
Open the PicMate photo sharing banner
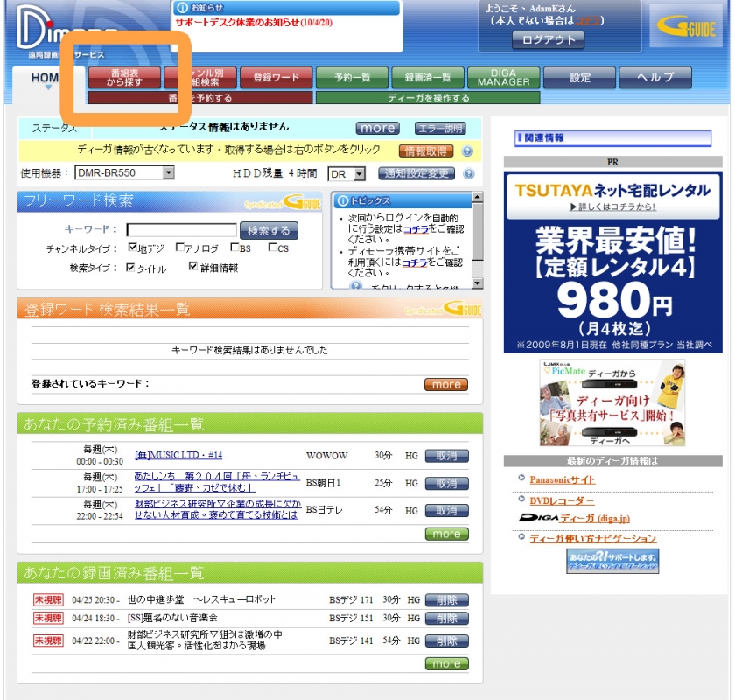coord(612,402)
